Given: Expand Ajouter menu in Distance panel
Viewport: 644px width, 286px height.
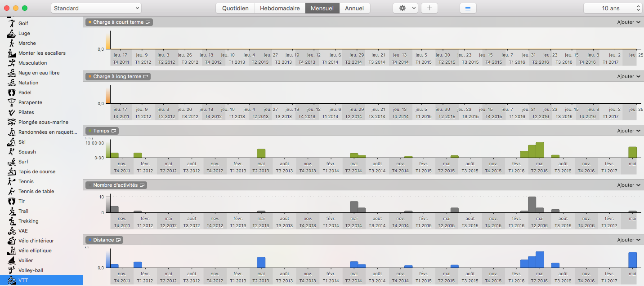Looking at the screenshot, I should 628,240.
